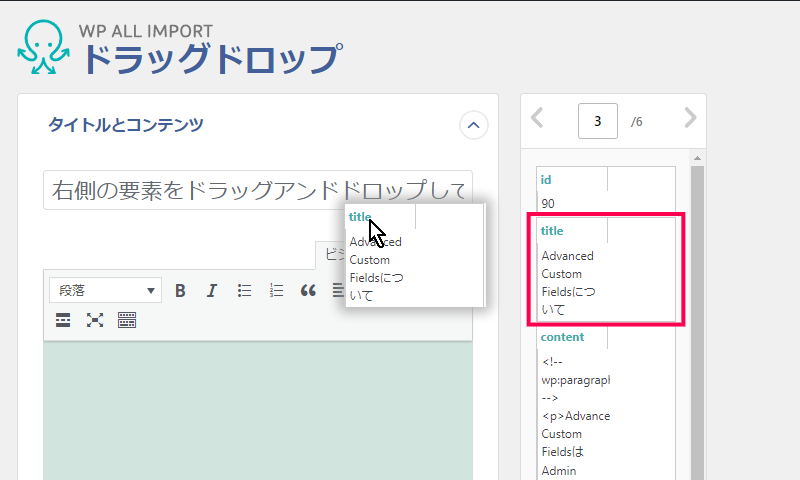Toggle bold formatting in editor toolbar
Image resolution: width=800 pixels, height=480 pixels.
click(x=180, y=291)
